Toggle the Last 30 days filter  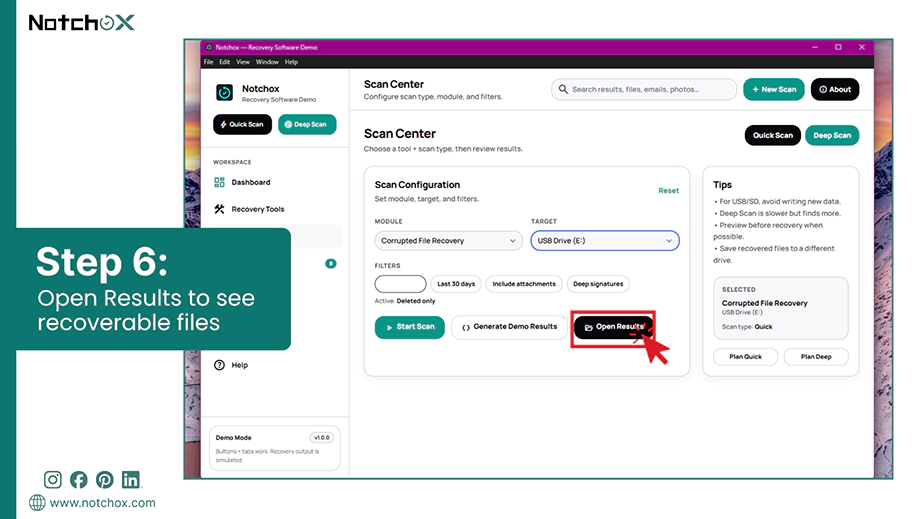pos(456,284)
